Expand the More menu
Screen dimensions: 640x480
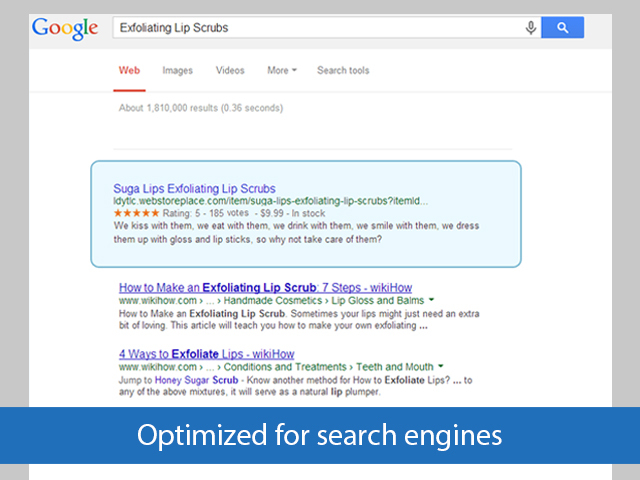pos(282,70)
